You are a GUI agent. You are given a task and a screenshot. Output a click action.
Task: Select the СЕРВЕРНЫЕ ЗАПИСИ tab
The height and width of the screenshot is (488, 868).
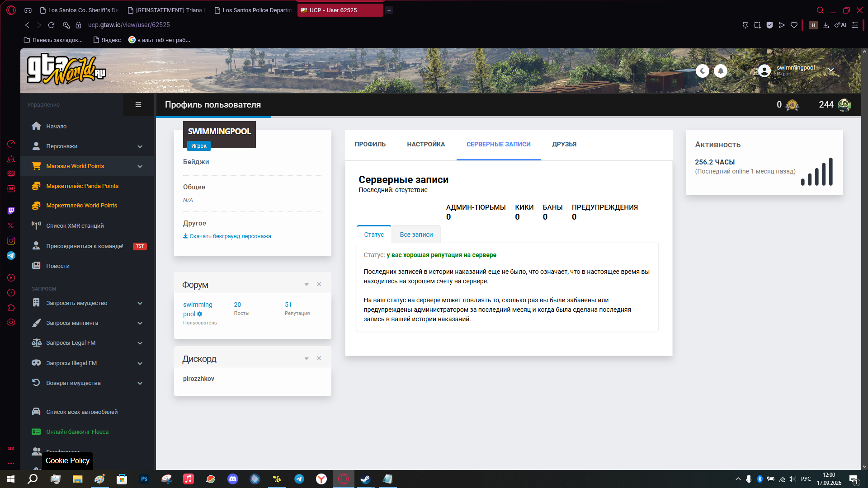tap(498, 144)
